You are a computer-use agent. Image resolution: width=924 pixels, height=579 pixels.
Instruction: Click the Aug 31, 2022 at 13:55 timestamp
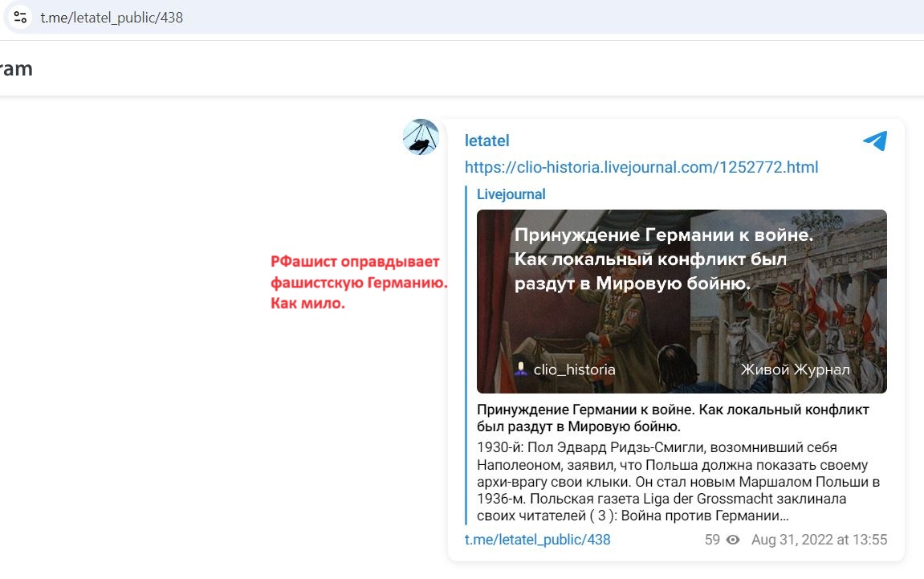tap(819, 540)
